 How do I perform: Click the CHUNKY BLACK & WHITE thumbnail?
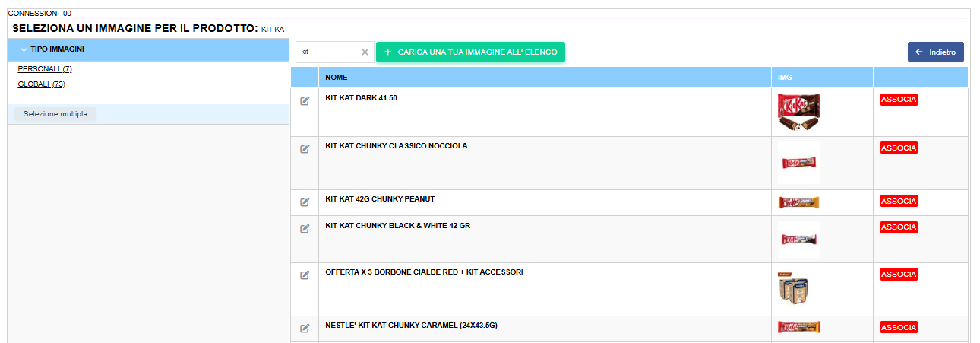(x=799, y=239)
